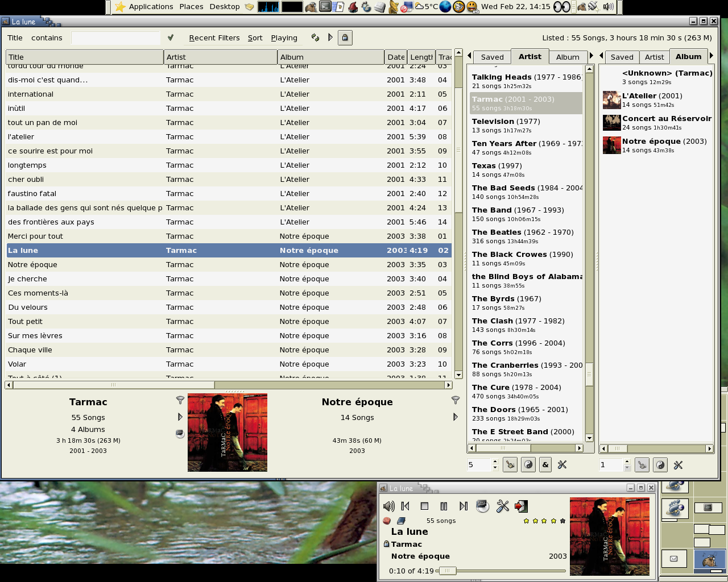Viewport: 728px width, 582px height.
Task: Click the refresh filter arrows icon
Action: (315, 38)
